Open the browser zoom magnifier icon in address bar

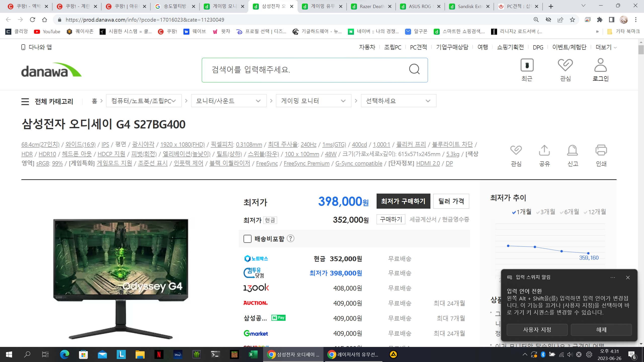pos(536,20)
